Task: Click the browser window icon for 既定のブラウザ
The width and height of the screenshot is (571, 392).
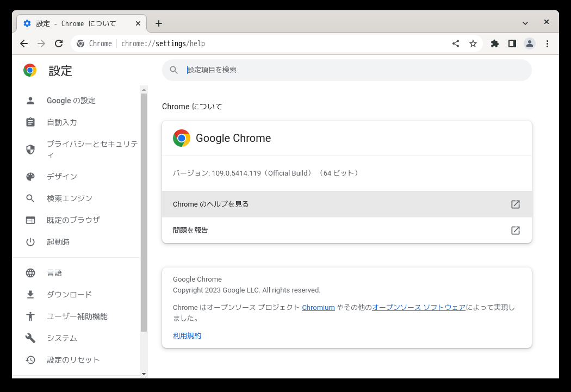Action: point(30,220)
